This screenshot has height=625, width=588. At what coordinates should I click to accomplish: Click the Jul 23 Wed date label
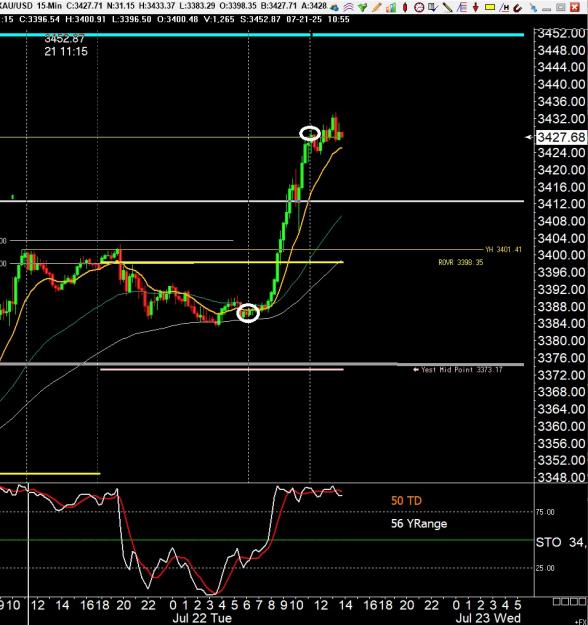pos(488,618)
